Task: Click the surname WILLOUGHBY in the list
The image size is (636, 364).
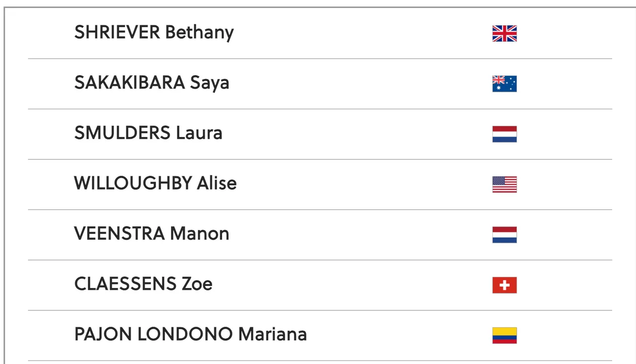Action: 133,183
